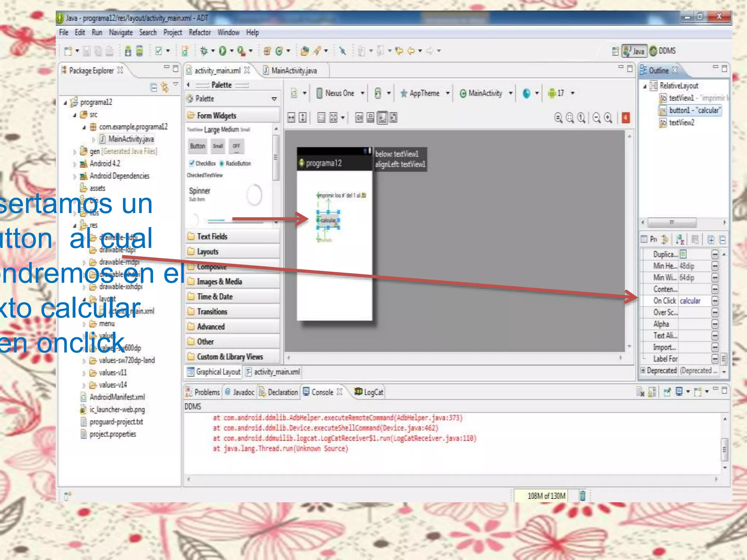Screen dimensions: 747x560
Task: Open the Custom & Library Views category
Action: click(x=232, y=357)
